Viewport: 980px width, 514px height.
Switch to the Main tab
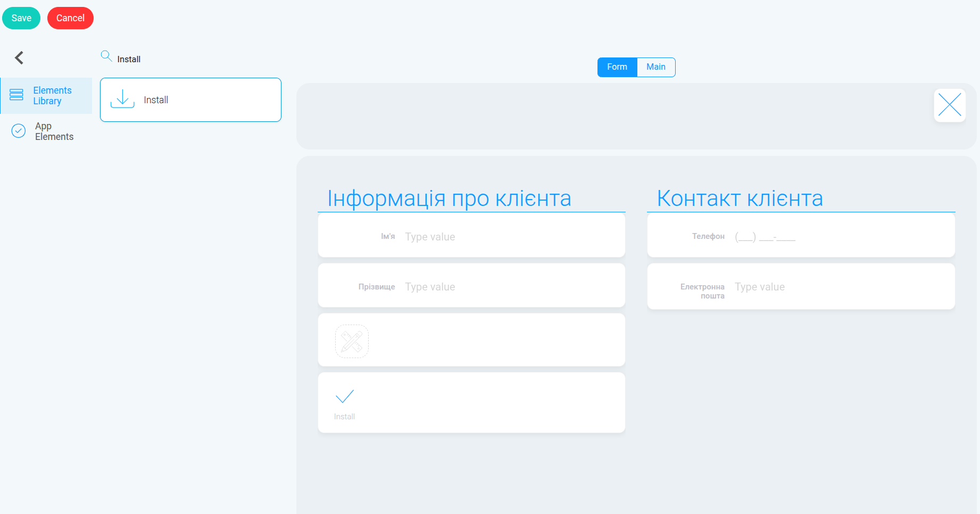(x=656, y=67)
